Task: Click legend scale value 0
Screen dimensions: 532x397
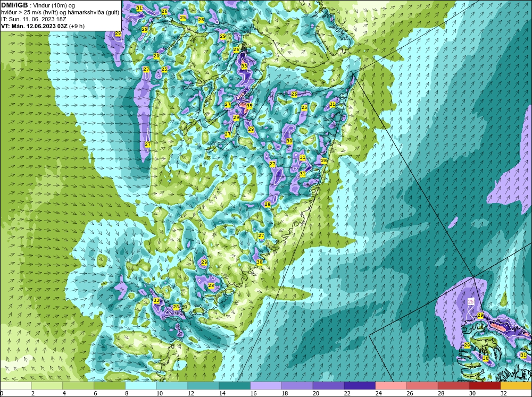Action: (x=2, y=393)
